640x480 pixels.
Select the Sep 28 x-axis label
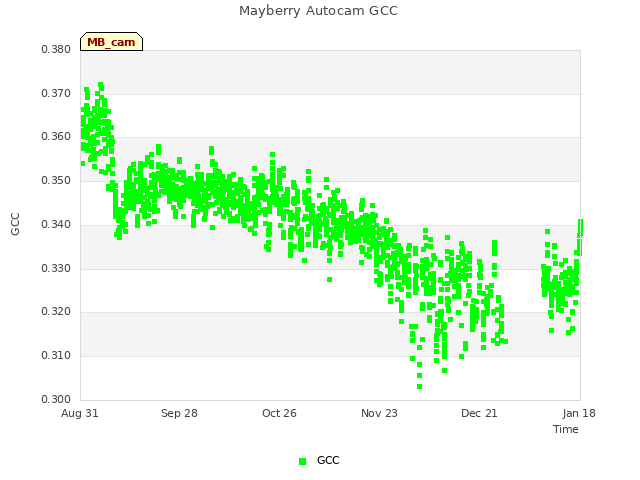179,413
